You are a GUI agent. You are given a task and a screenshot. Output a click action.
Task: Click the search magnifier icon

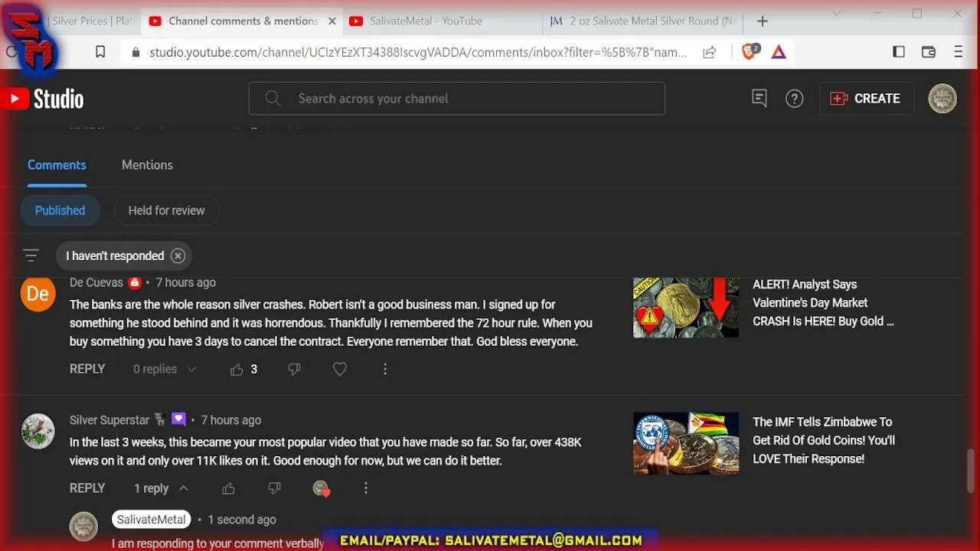pyautogui.click(x=273, y=99)
